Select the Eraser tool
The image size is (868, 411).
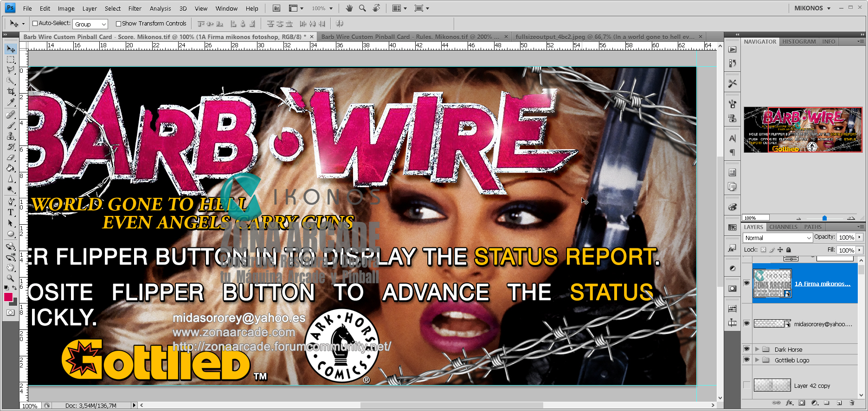(x=10, y=158)
